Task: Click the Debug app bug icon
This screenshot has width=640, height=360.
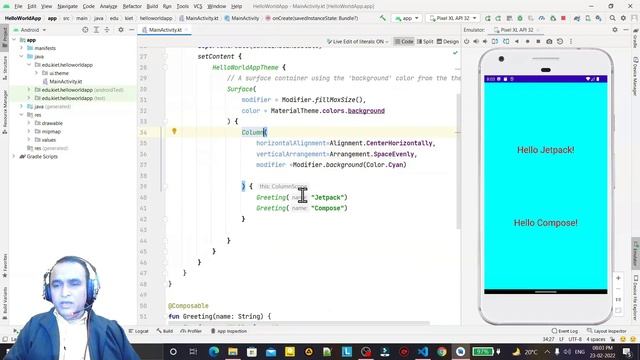Action: [520, 18]
